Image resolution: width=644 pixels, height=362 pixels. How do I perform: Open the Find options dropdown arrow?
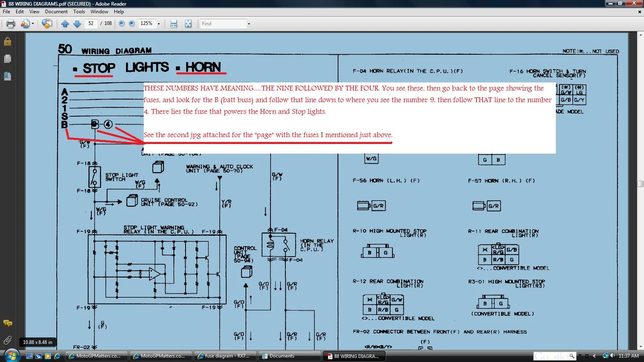tap(249, 24)
